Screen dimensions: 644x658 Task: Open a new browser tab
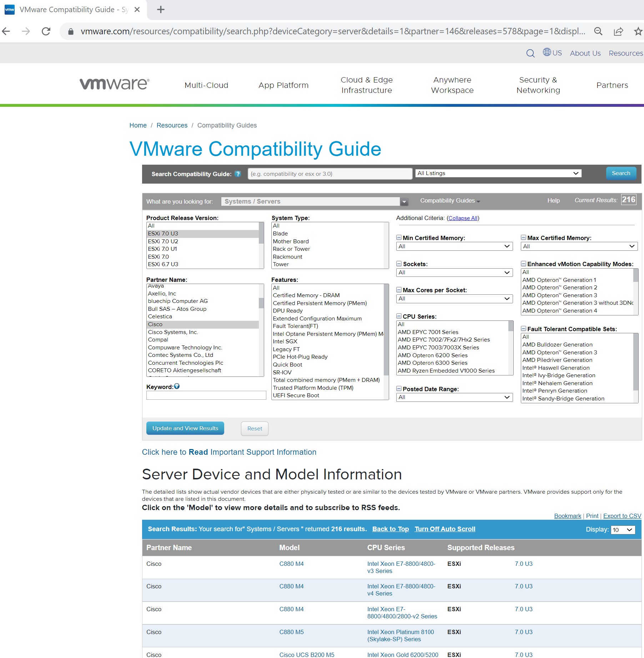pyautogui.click(x=161, y=10)
